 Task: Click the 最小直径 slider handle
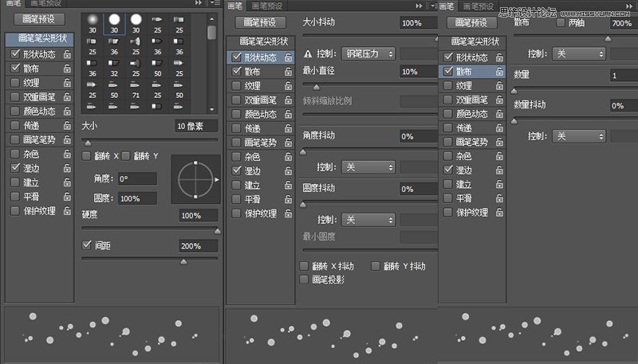click(316, 87)
